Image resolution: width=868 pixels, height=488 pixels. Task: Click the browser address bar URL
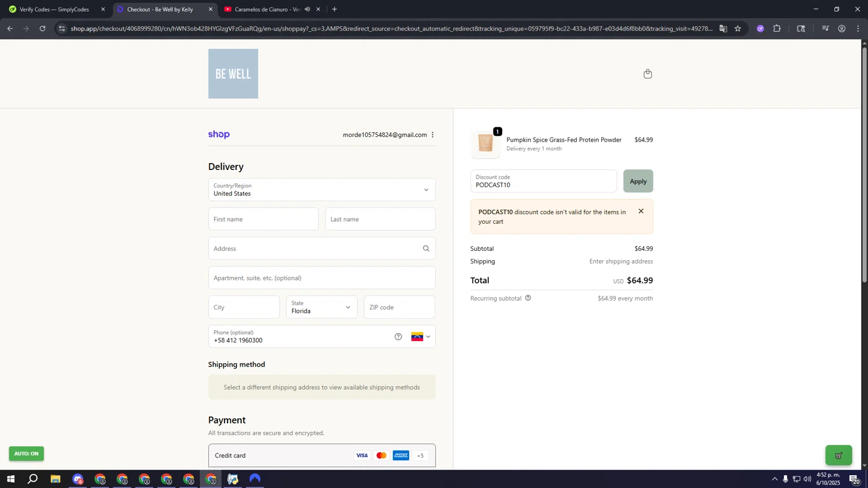[x=391, y=28]
